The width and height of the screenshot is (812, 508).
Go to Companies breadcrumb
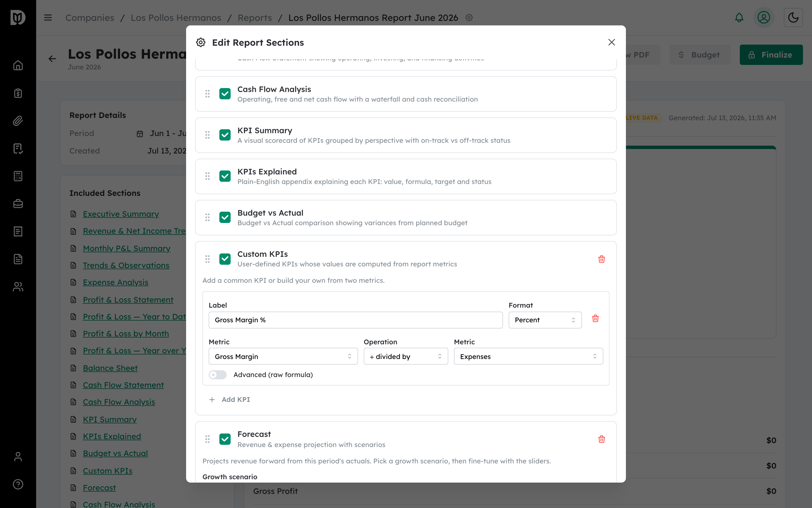pos(90,17)
